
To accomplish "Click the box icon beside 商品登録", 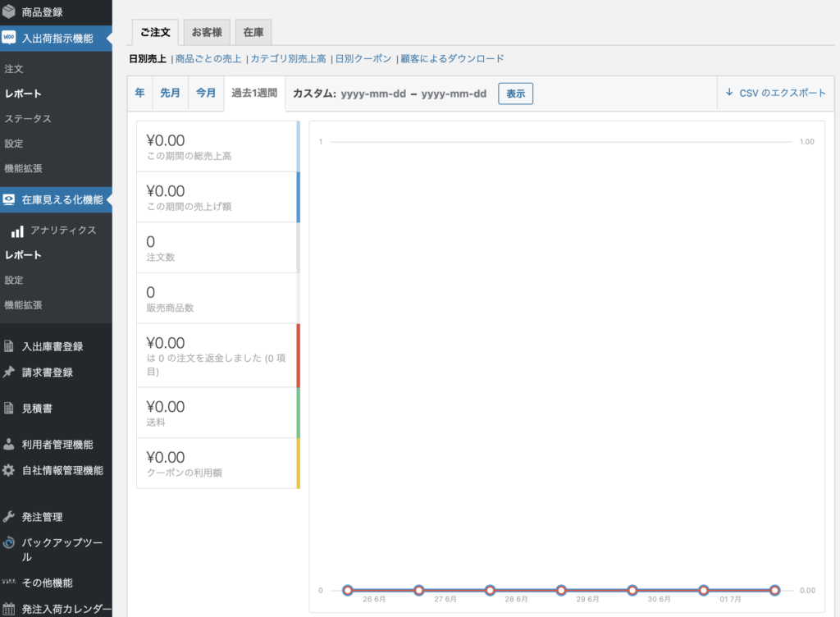I will 9,12.
